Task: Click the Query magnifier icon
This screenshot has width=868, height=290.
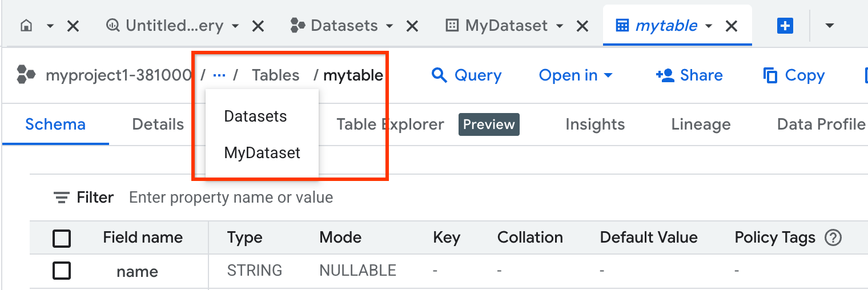Action: [439, 75]
